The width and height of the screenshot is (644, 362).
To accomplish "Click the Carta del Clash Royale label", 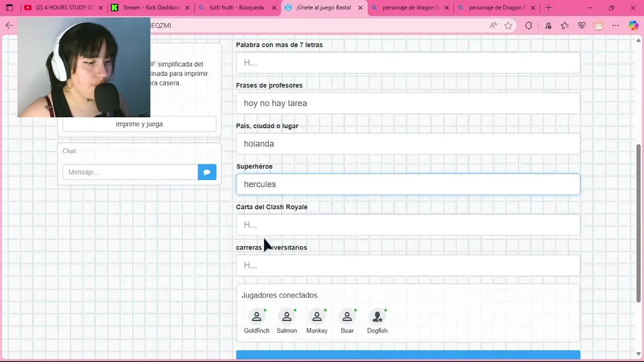I will [x=272, y=207].
